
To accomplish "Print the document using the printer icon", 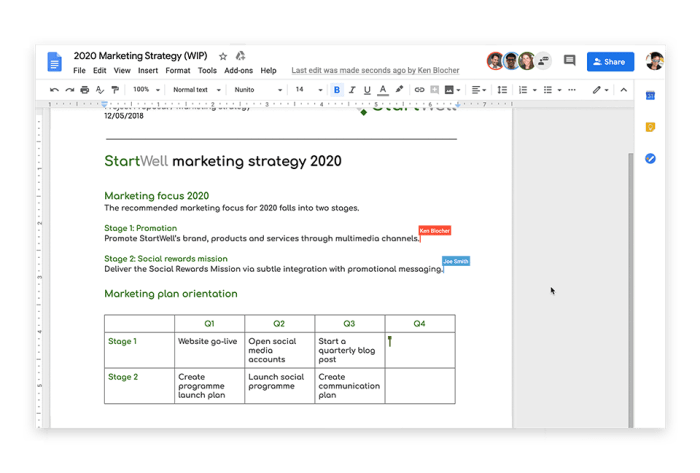I will point(85,90).
